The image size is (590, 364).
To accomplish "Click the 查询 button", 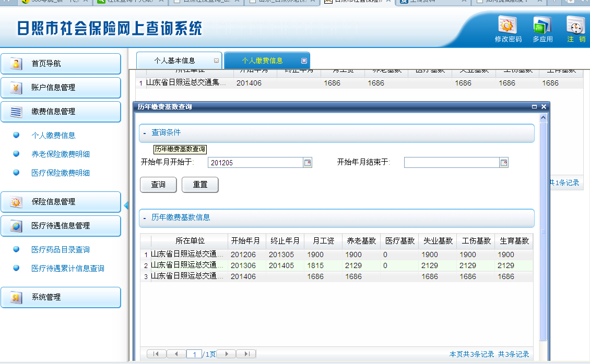I will [x=158, y=185].
